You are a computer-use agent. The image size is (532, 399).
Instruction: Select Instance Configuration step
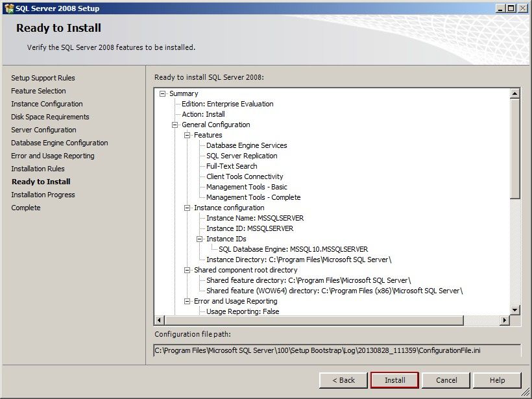click(47, 104)
